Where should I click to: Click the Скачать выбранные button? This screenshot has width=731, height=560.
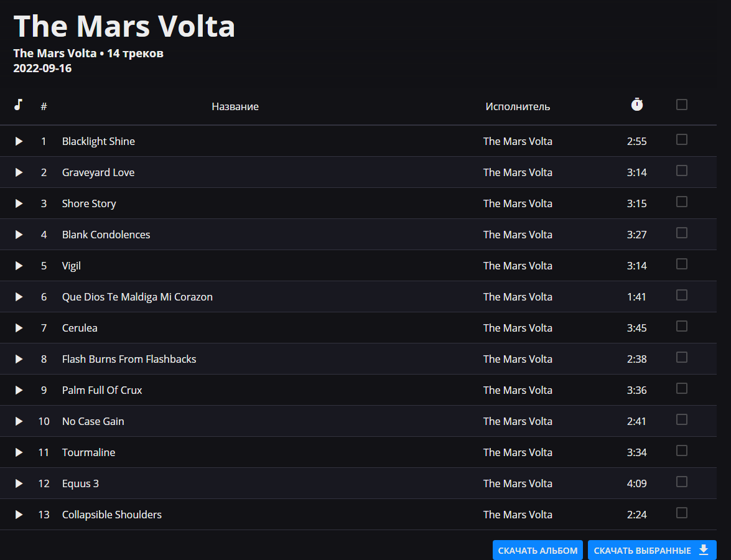[651, 551]
